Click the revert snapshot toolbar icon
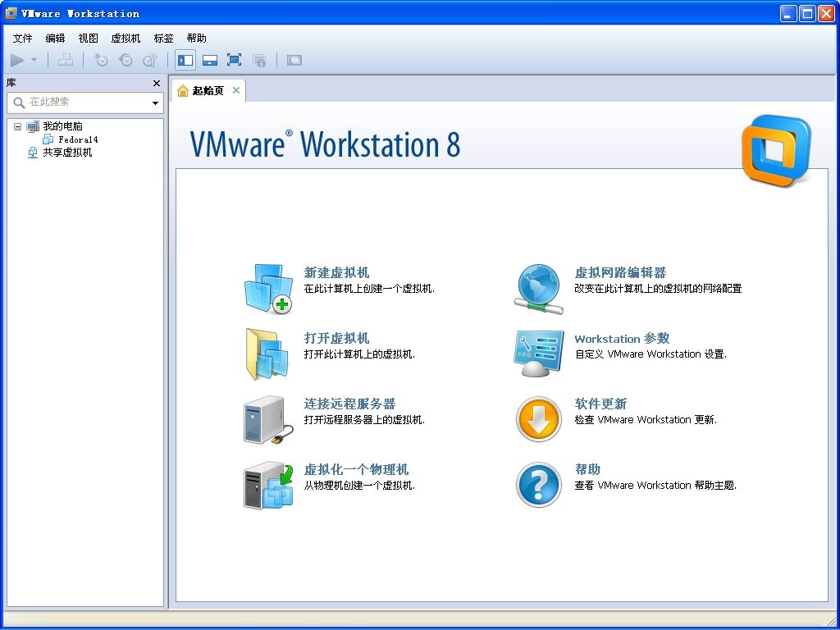The height and width of the screenshot is (630, 840). click(x=126, y=60)
